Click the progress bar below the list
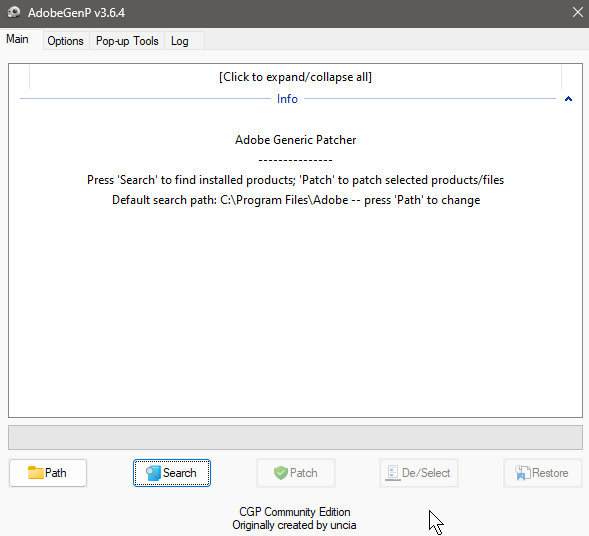 [295, 438]
